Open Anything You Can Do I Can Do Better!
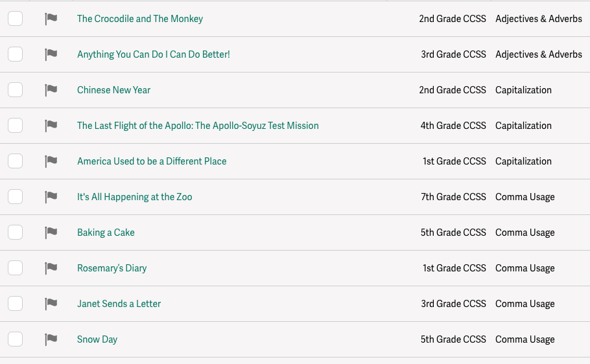 click(x=154, y=54)
